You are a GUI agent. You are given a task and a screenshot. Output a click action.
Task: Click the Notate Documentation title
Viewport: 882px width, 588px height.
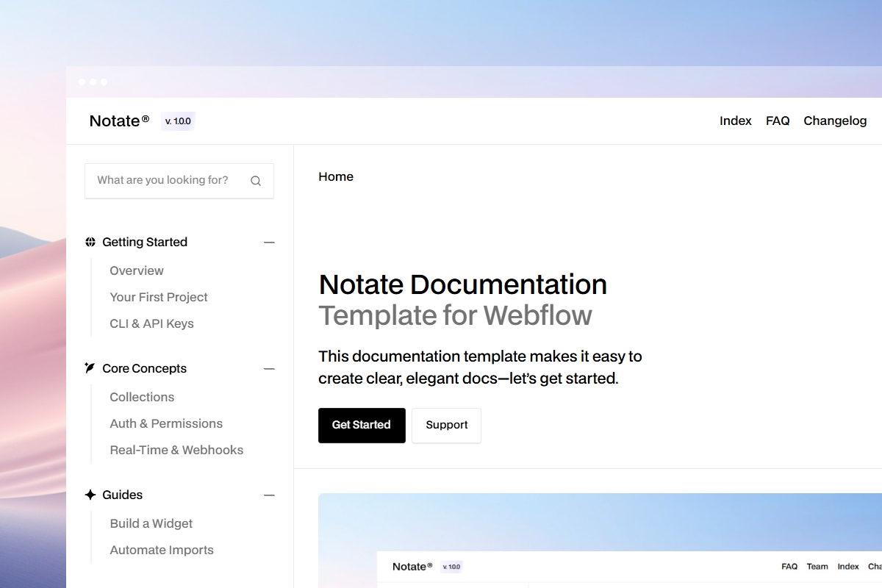(x=463, y=284)
